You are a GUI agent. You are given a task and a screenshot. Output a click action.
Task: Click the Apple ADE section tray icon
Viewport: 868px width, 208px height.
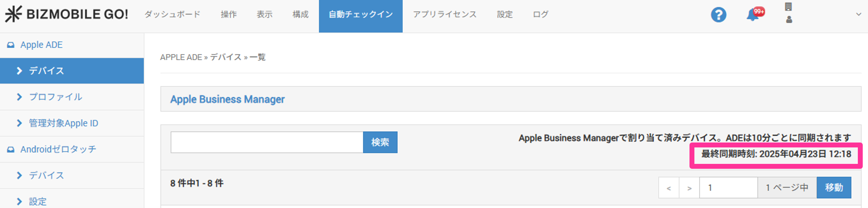[x=11, y=45]
